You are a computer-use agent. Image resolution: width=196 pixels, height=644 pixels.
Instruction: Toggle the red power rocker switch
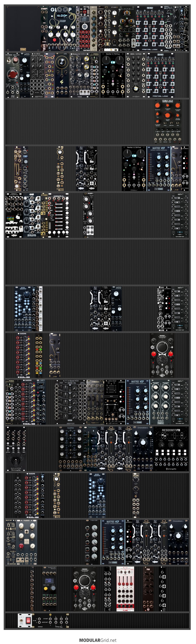point(28,621)
